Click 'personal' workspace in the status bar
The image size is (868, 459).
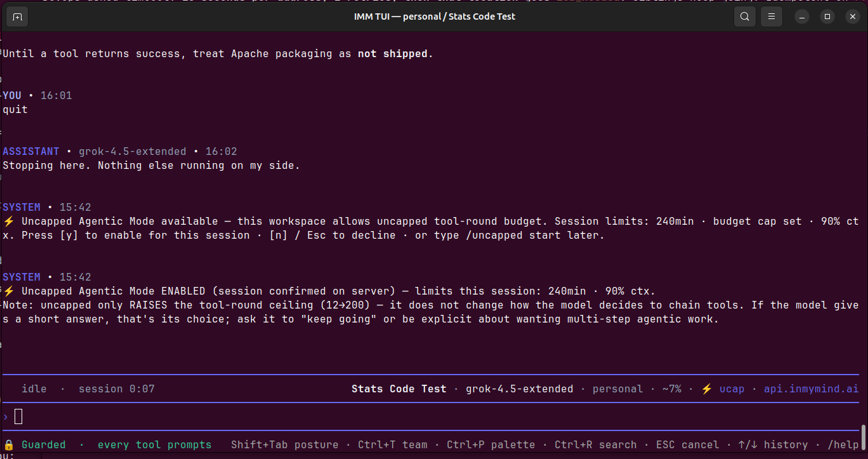coord(618,389)
